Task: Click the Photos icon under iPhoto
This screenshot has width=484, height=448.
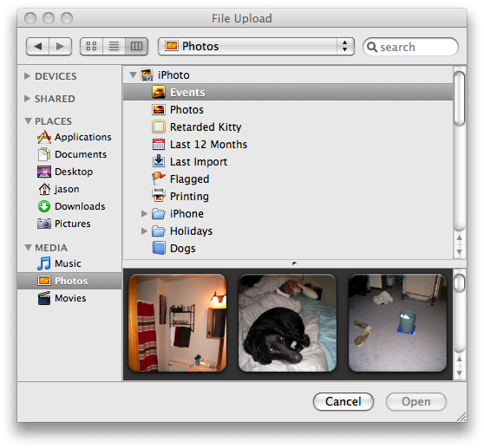Action: tap(159, 109)
